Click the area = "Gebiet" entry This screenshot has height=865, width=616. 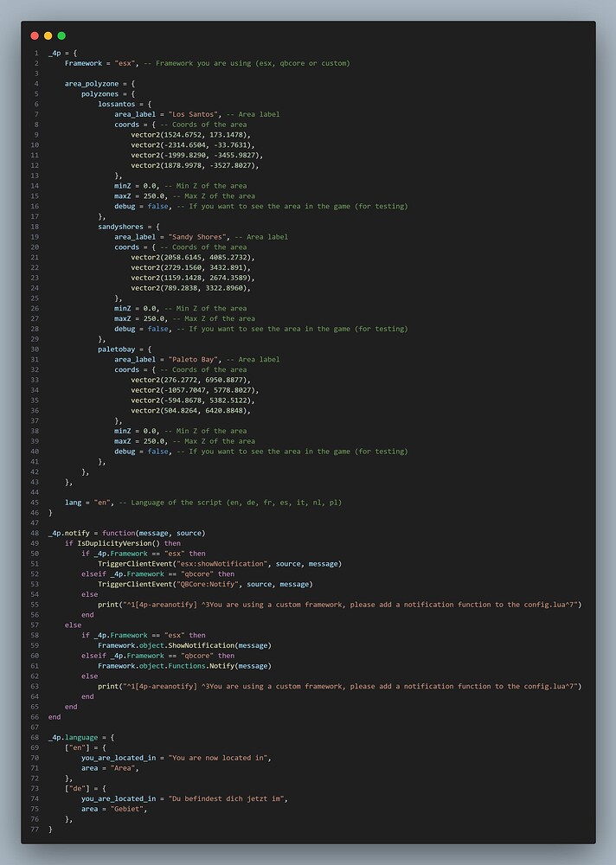click(x=114, y=810)
